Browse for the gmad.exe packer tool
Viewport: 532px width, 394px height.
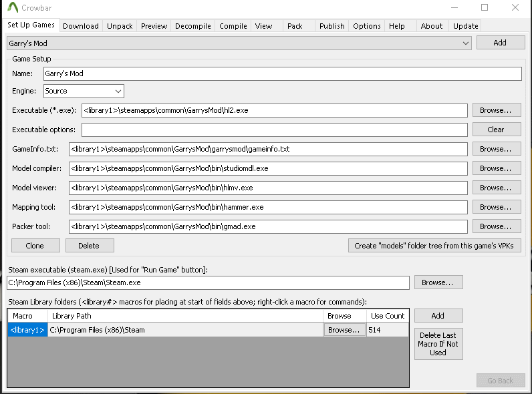497,226
